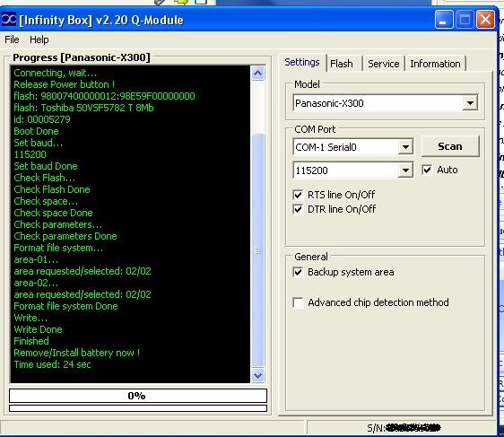Viewport: 504px width, 437px height.
Task: Click log line 'flash: Toshiba 50VSF5782 T 8Mb'
Action: pyautogui.click(x=83, y=108)
